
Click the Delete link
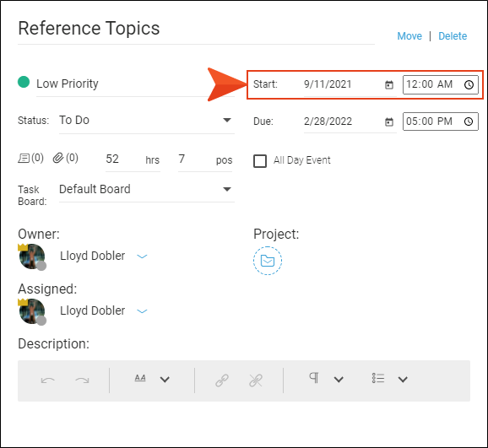click(x=453, y=36)
